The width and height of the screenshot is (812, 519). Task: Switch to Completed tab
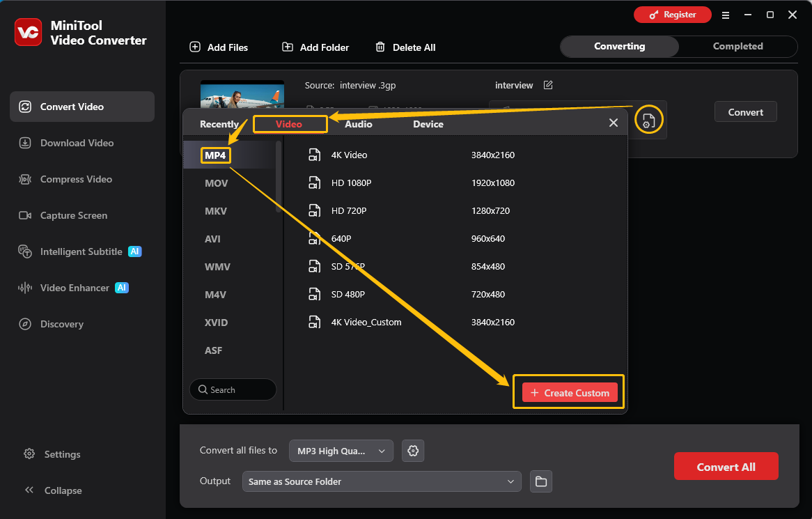[x=738, y=46]
